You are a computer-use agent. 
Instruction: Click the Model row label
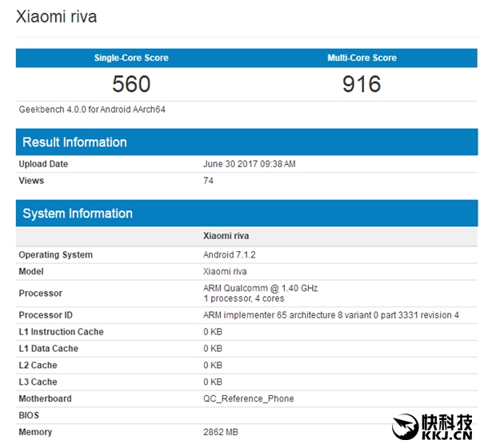[x=31, y=272]
